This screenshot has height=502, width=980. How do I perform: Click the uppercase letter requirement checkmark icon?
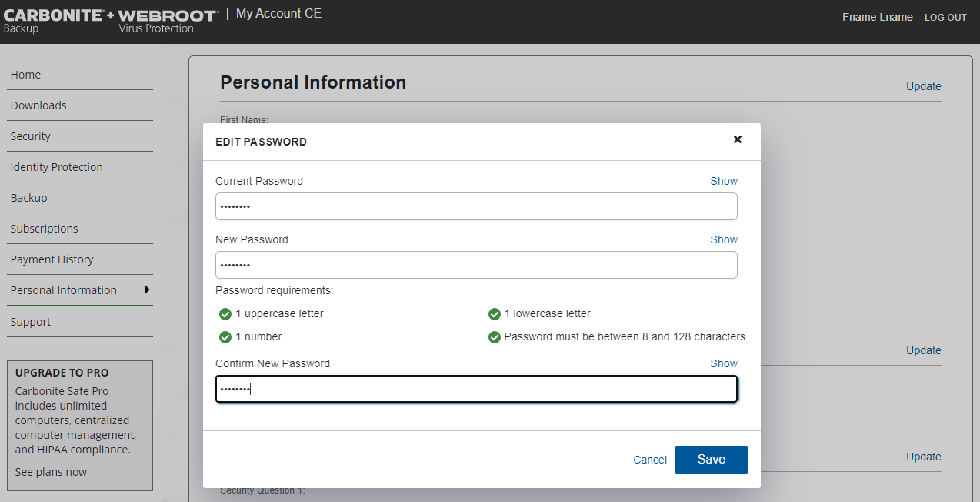(x=225, y=314)
